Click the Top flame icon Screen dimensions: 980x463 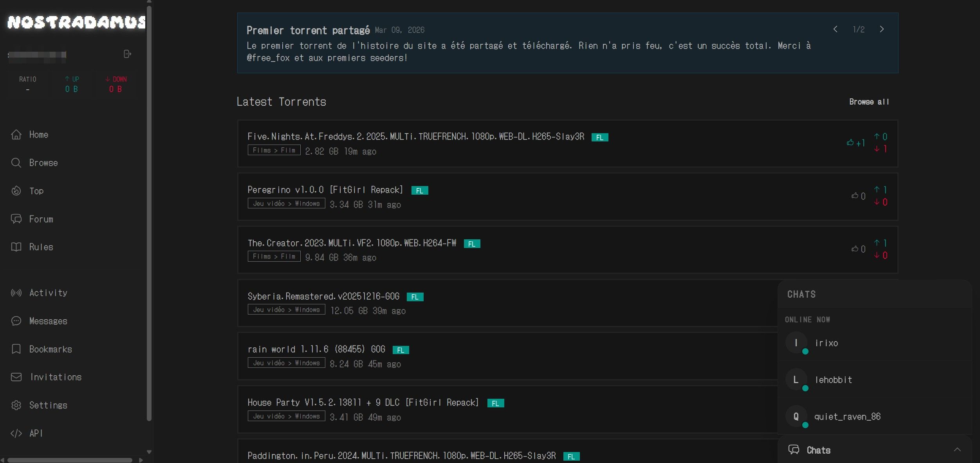[x=16, y=191]
